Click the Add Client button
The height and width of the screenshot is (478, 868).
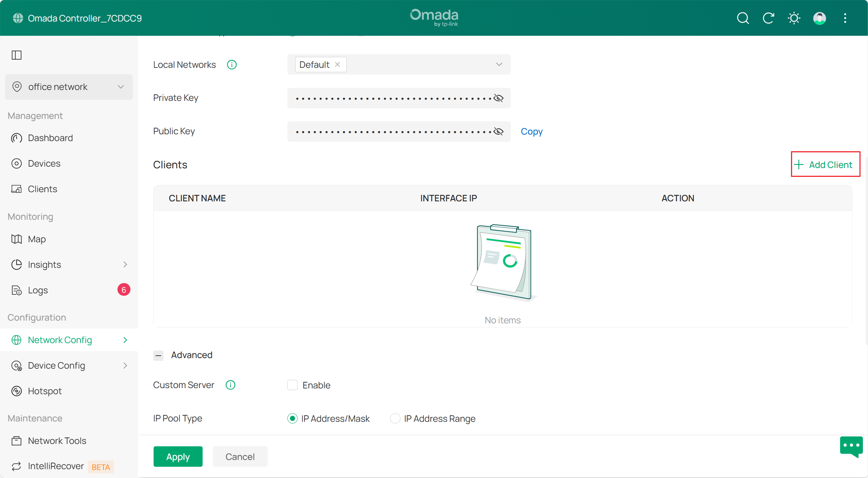pos(825,165)
